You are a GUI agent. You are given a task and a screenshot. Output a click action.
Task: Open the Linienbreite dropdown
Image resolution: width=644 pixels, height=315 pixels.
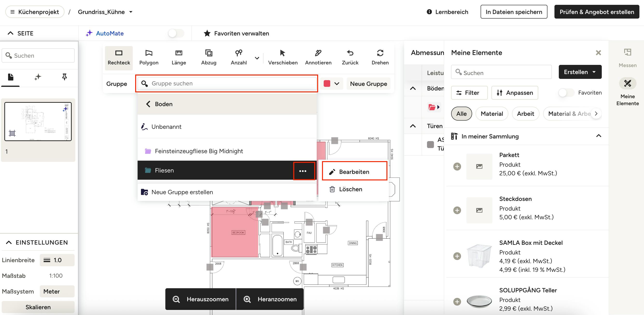pyautogui.click(x=57, y=260)
